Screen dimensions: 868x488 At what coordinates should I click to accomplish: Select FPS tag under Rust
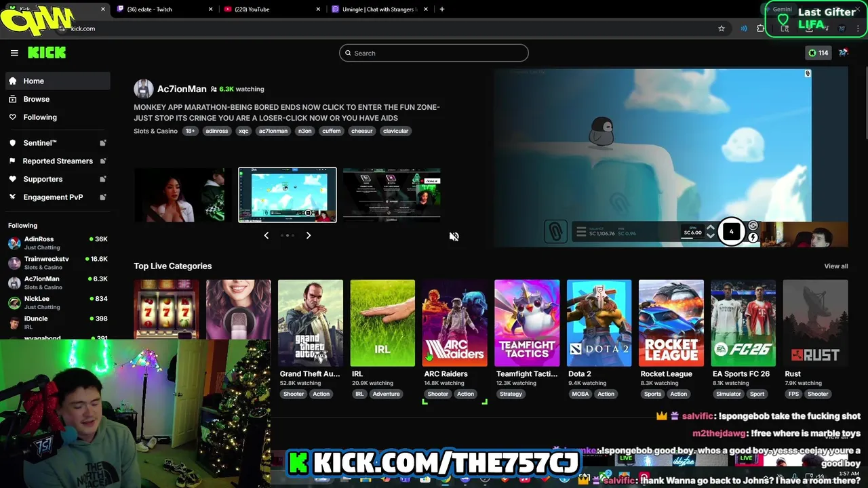pos(793,394)
